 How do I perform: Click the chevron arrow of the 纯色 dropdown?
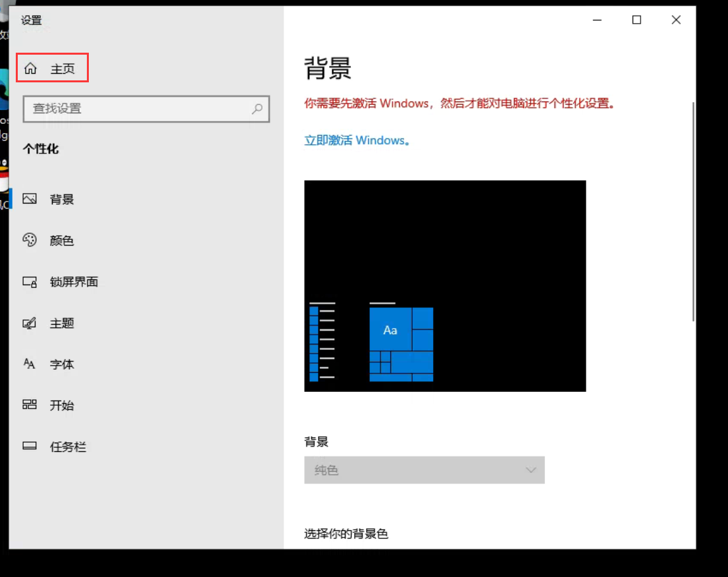pos(531,470)
